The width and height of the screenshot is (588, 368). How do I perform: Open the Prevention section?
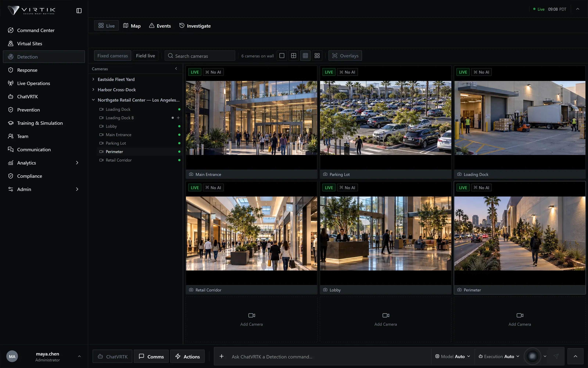pos(44,110)
